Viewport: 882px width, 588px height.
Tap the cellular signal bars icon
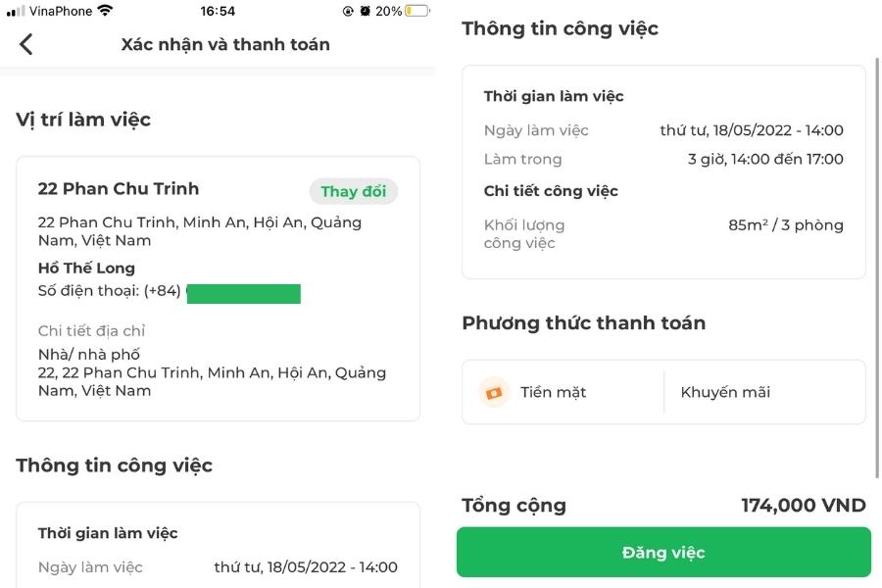[x=16, y=11]
